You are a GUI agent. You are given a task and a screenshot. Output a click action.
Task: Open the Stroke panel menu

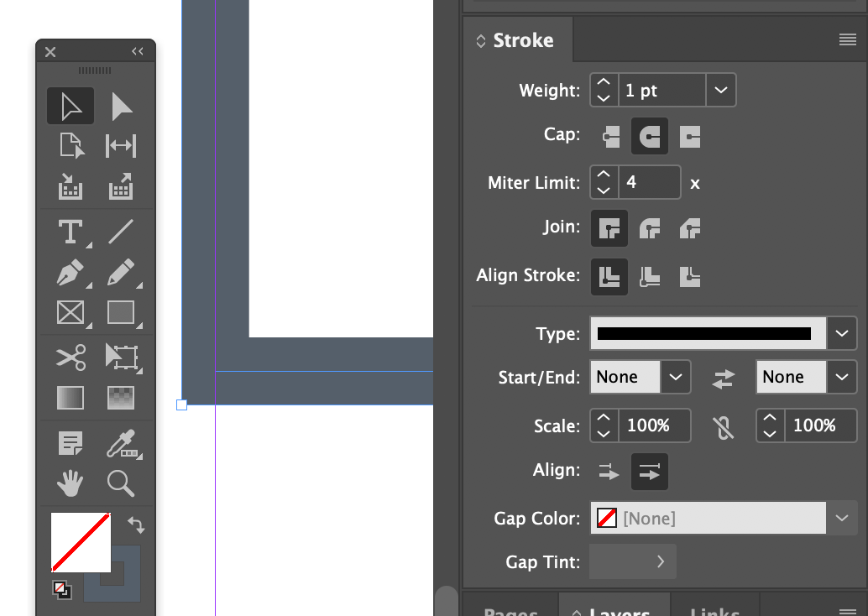click(x=847, y=39)
